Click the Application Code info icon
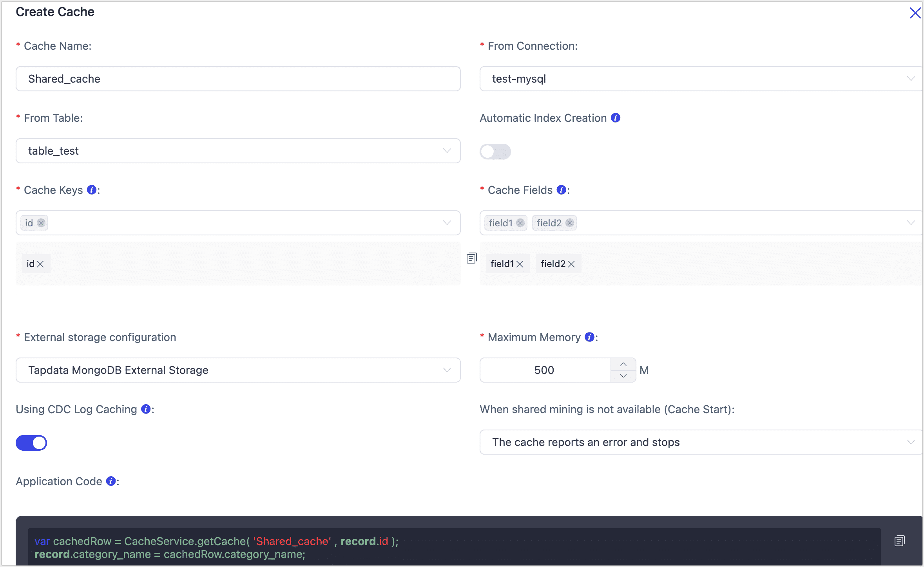924x567 pixels. [x=111, y=481]
